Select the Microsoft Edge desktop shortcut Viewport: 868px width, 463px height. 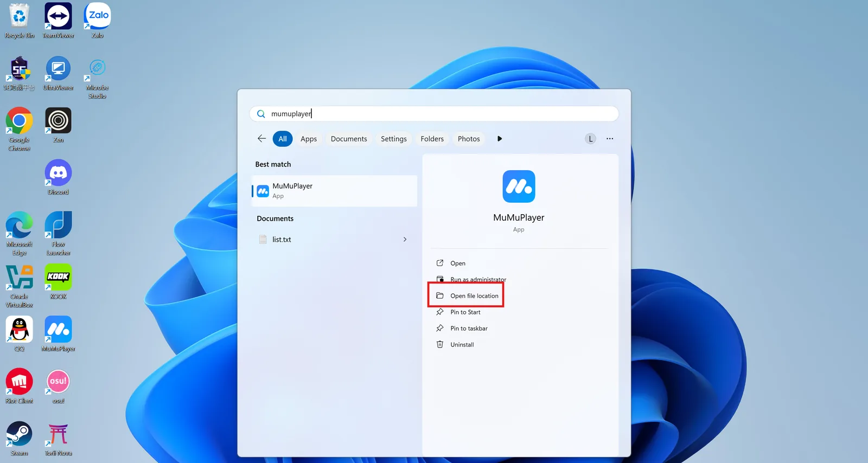click(20, 234)
